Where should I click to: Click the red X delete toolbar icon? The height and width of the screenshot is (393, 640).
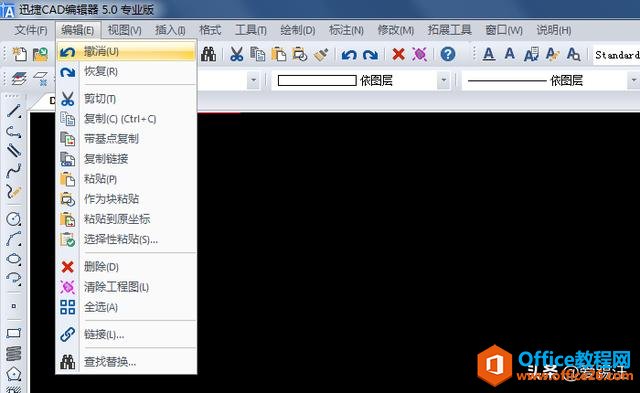click(398, 54)
